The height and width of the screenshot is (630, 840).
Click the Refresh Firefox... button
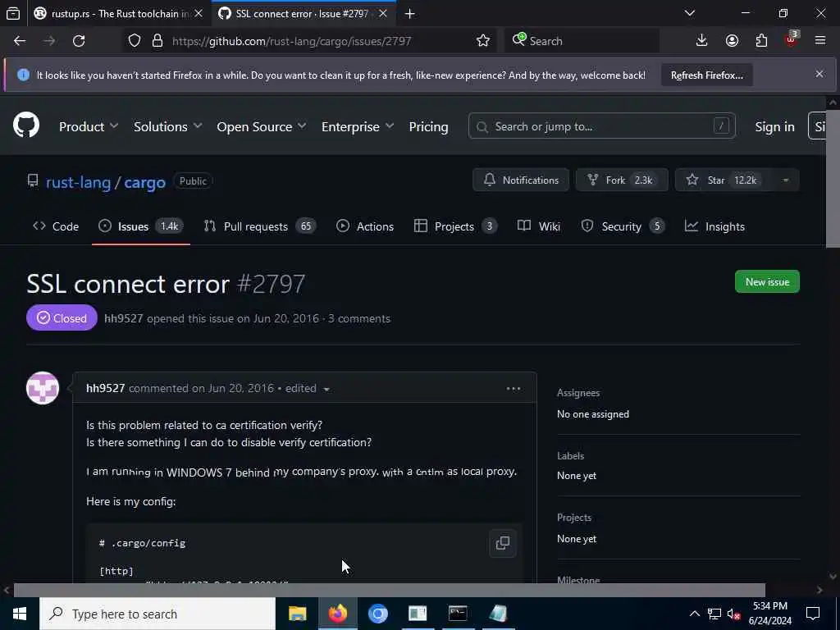(706, 75)
